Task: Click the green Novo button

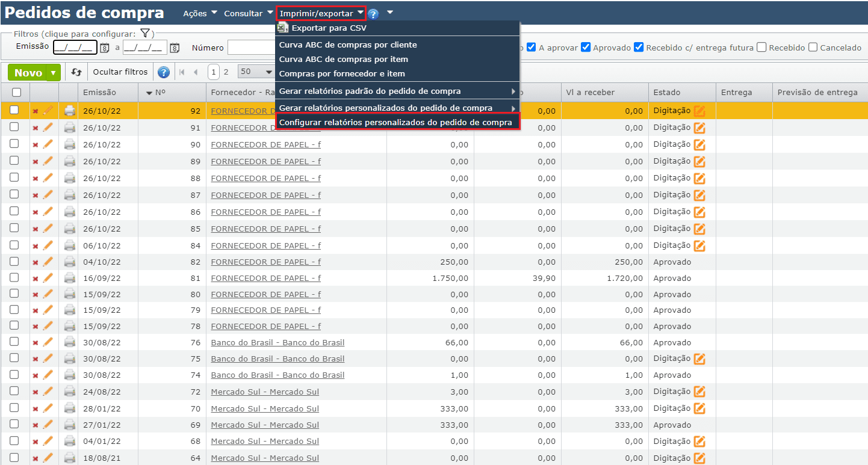Action: click(28, 73)
